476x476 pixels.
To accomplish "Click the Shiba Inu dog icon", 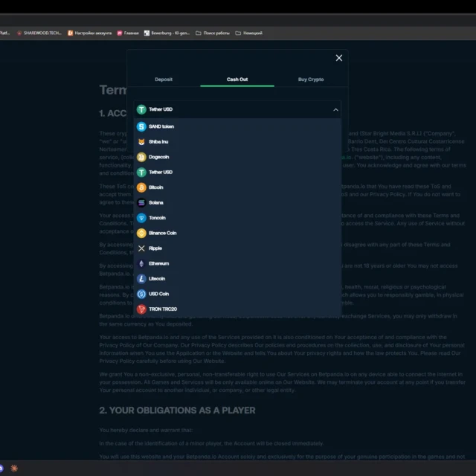I will (x=141, y=142).
